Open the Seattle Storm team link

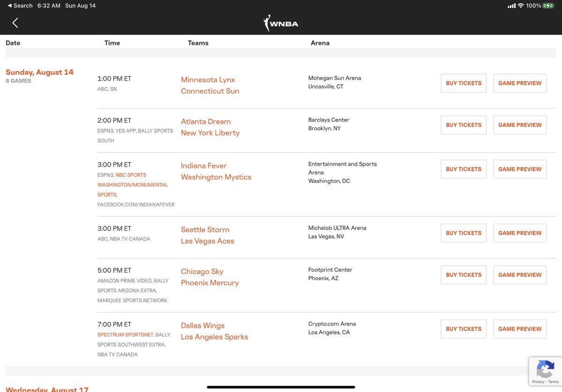205,230
